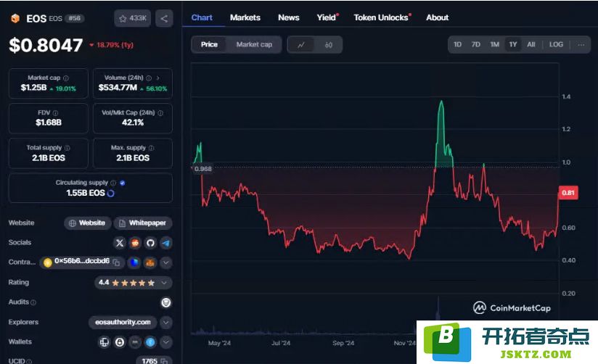
Task: Open chart more options ellipsis
Action: click(581, 45)
